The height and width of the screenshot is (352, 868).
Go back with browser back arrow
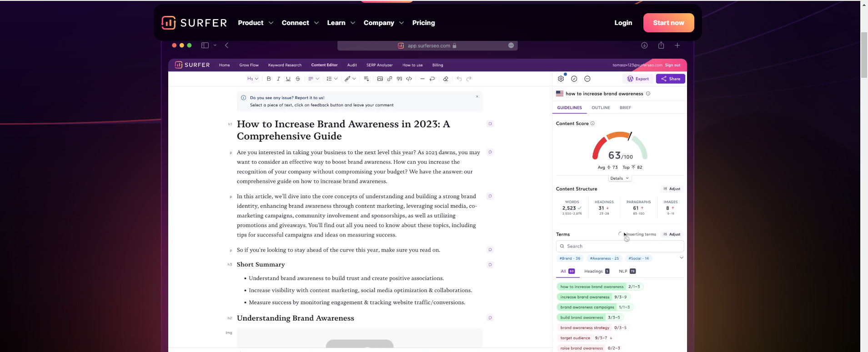(x=226, y=45)
